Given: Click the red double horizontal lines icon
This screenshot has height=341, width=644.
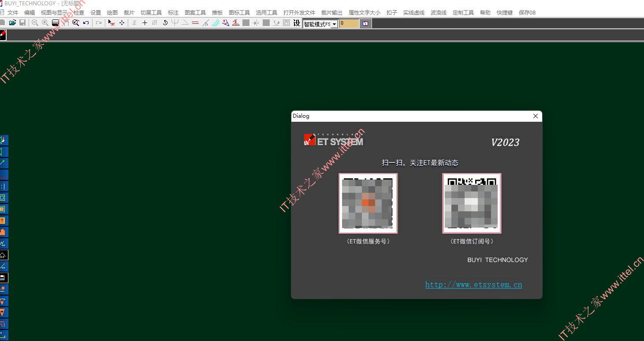Looking at the screenshot, I should point(195,23).
